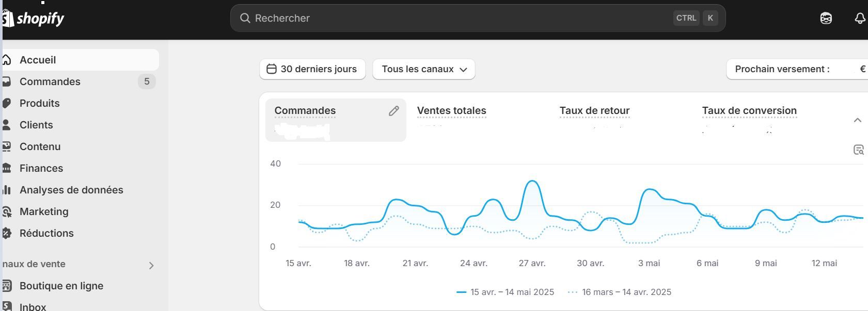Image resolution: width=868 pixels, height=311 pixels.
Task: Open the 30 derniers jours date picker
Action: 312,69
